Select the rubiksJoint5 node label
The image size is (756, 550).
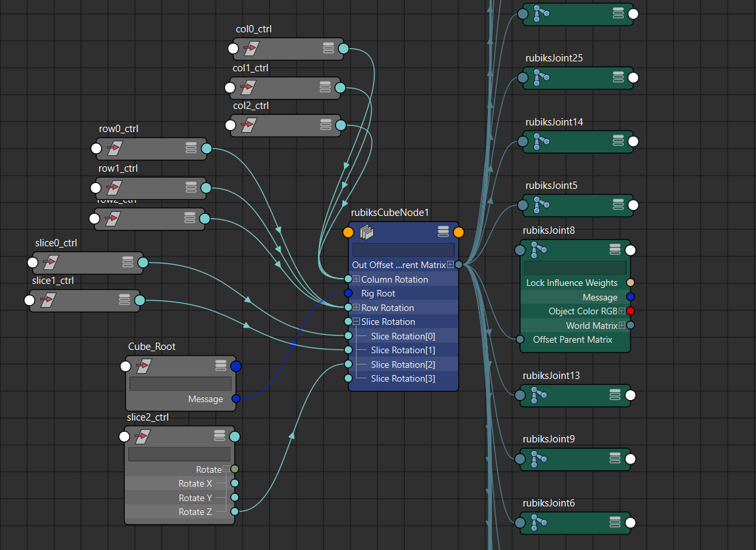point(551,186)
